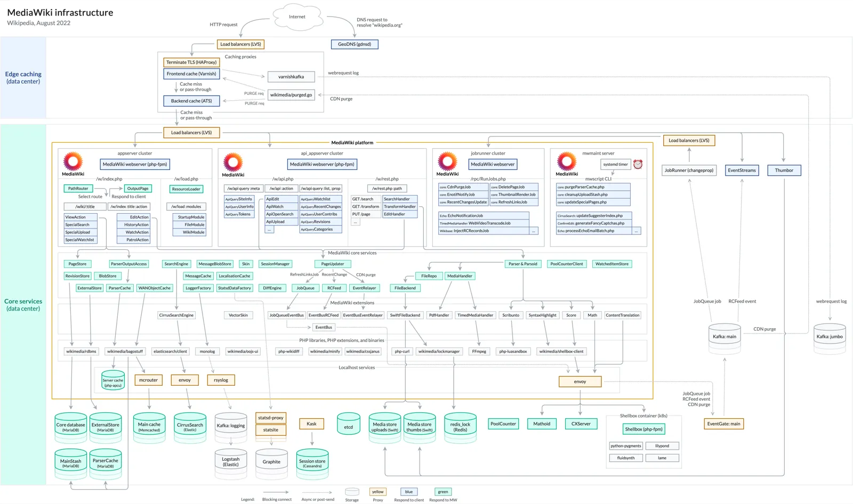This screenshot has width=853, height=504.
Task: Click the 'wikimedia/lockmanager' library box
Action: [x=439, y=352]
